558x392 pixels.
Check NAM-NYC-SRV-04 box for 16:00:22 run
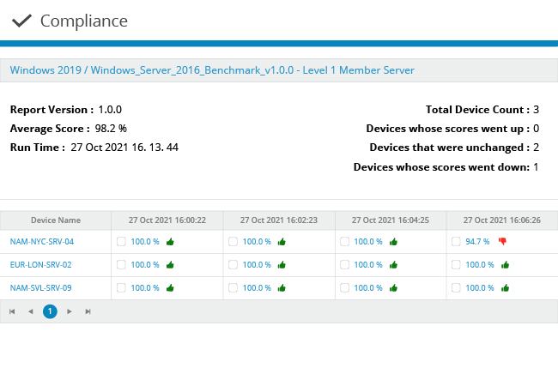(x=121, y=242)
